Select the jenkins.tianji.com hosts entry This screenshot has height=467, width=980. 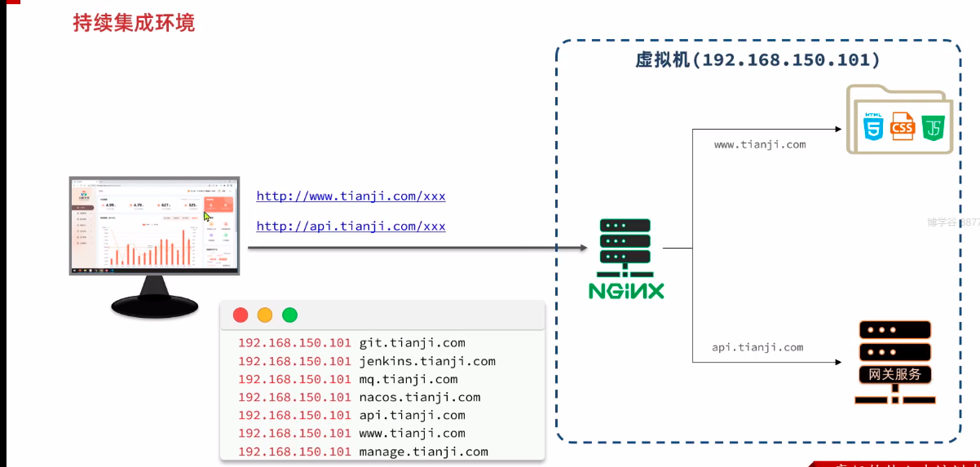(x=367, y=361)
